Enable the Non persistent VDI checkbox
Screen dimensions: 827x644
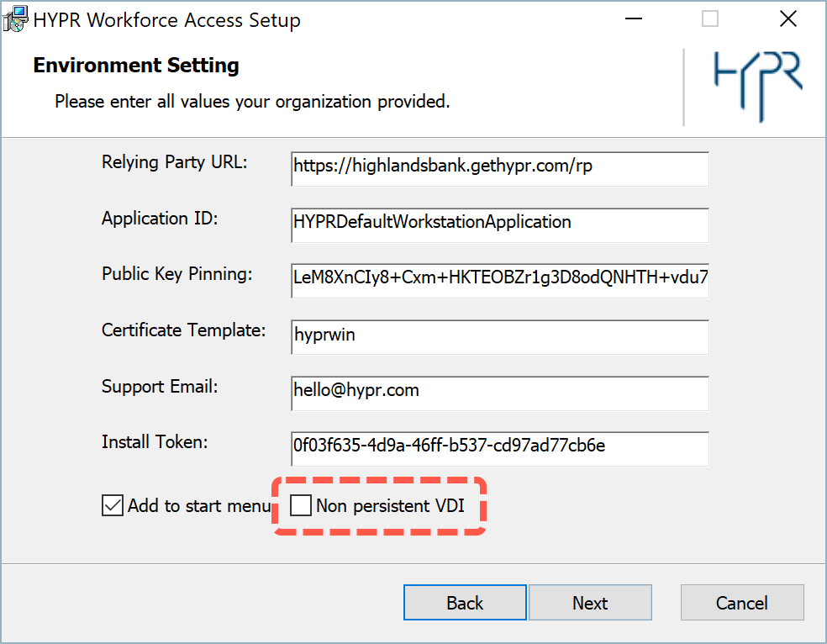301,505
